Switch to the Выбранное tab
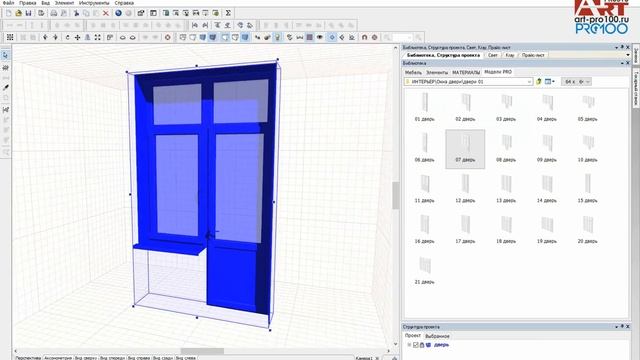 (x=438, y=336)
